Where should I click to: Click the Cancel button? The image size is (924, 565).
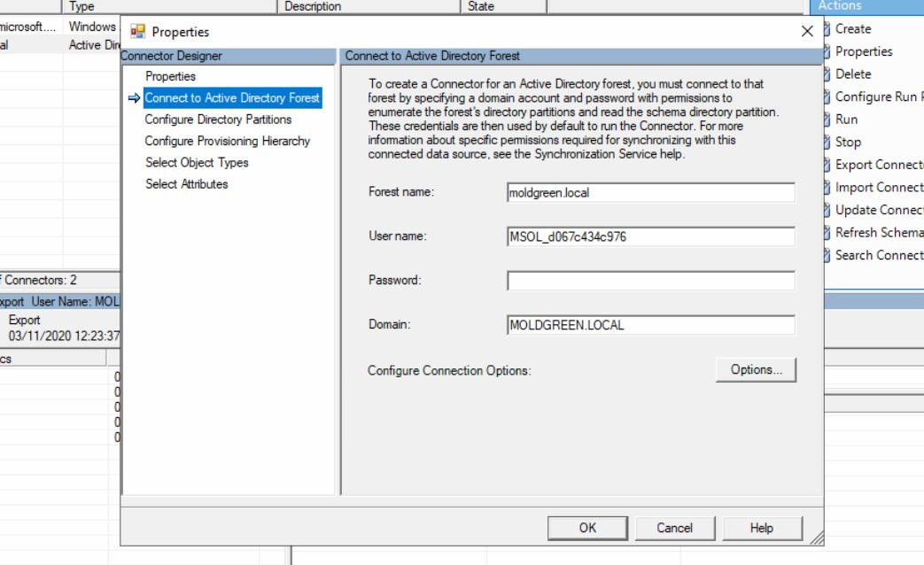(675, 528)
